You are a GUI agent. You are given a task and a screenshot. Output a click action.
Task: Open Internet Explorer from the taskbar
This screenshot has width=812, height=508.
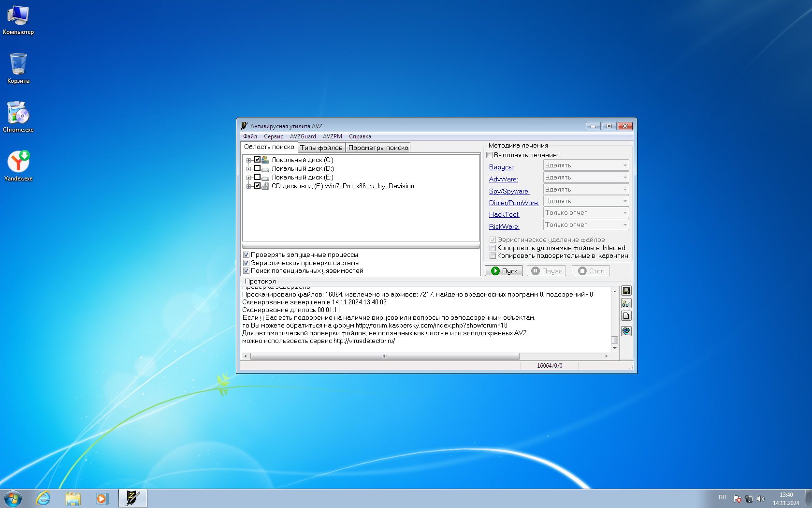pos(43,498)
